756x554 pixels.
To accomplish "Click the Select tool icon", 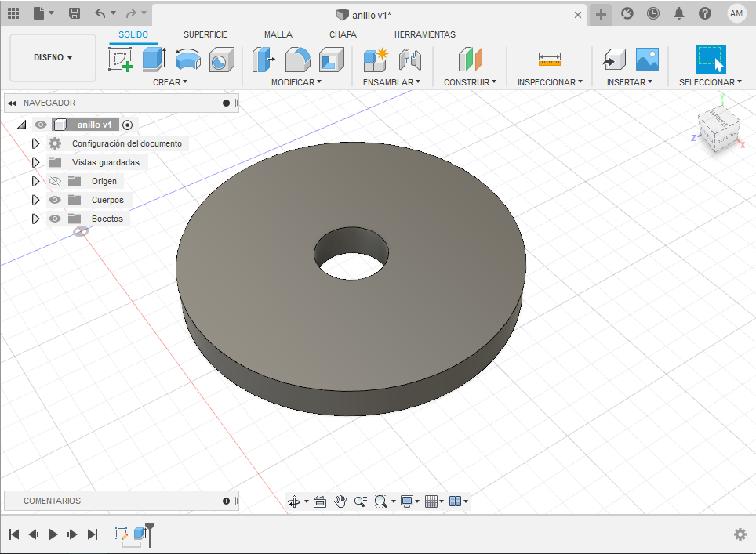I will (711, 60).
